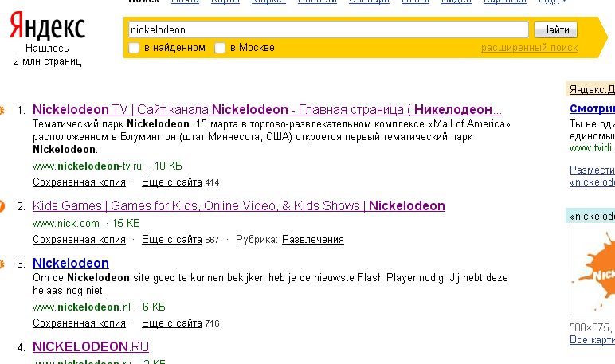Click the www.nick.com green URL

click(x=66, y=224)
